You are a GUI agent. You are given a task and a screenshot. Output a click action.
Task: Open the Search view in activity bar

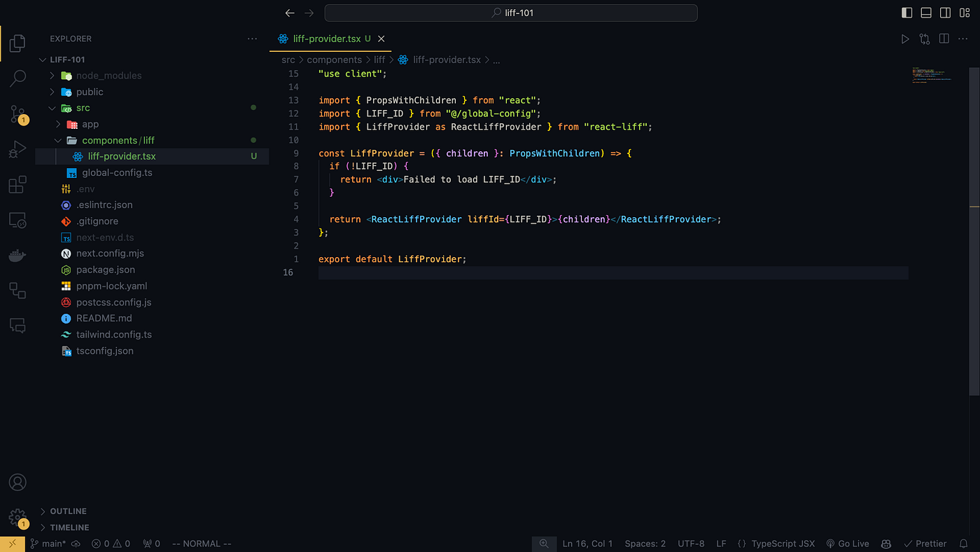point(17,78)
